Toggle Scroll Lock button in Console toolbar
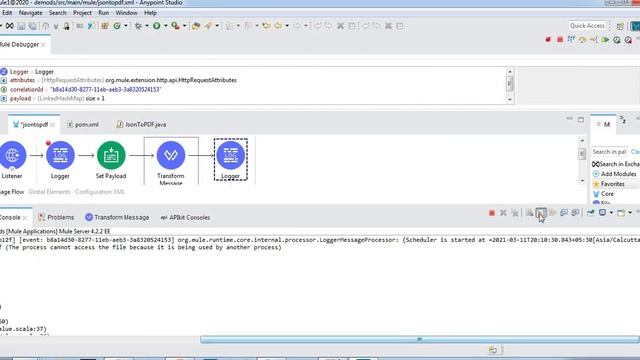 coord(541,213)
